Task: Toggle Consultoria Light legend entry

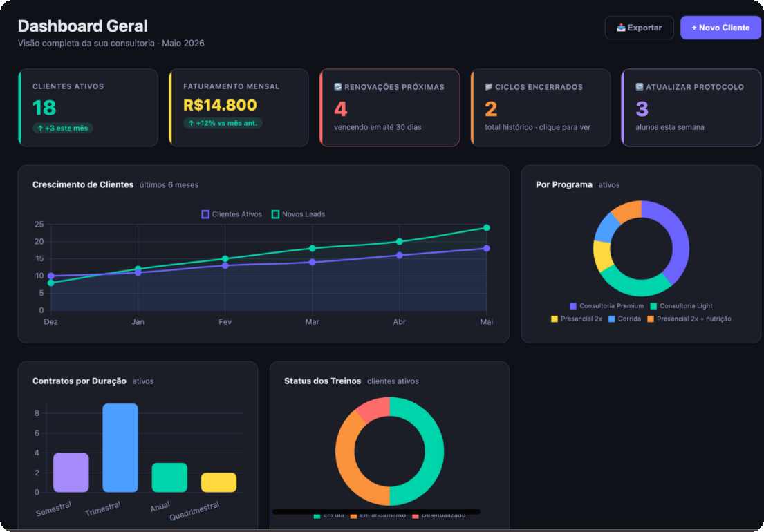Action: pyautogui.click(x=681, y=306)
